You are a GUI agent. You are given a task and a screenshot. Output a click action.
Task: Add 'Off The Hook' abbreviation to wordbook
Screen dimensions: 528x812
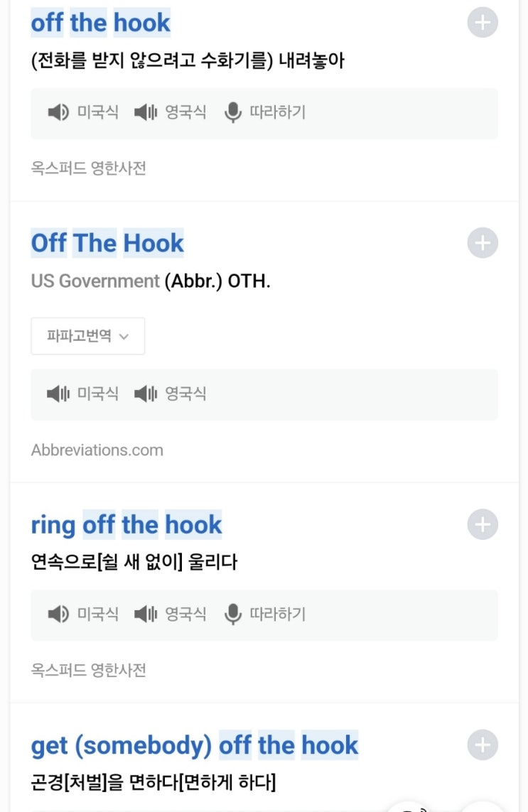click(x=483, y=243)
